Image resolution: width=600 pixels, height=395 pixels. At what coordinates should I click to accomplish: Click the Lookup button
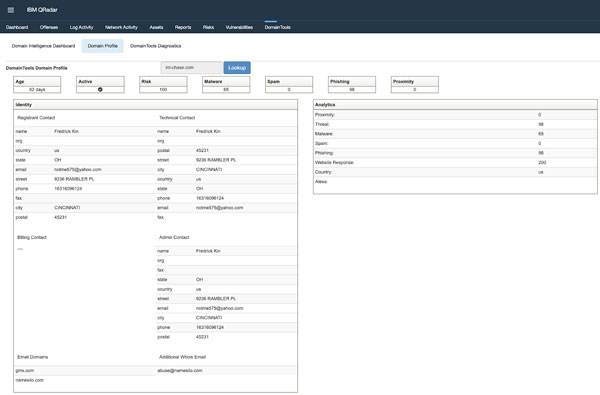237,68
